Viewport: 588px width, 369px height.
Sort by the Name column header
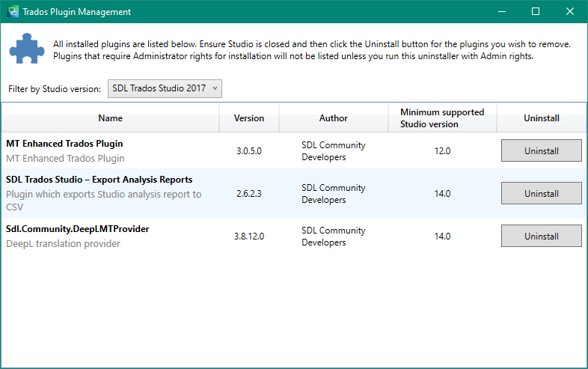coord(110,118)
